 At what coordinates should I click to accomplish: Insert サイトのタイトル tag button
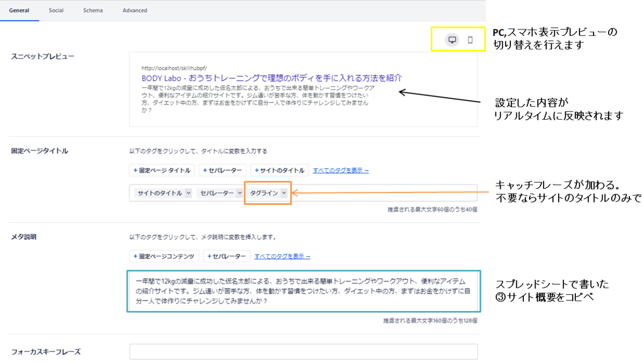[280, 171]
